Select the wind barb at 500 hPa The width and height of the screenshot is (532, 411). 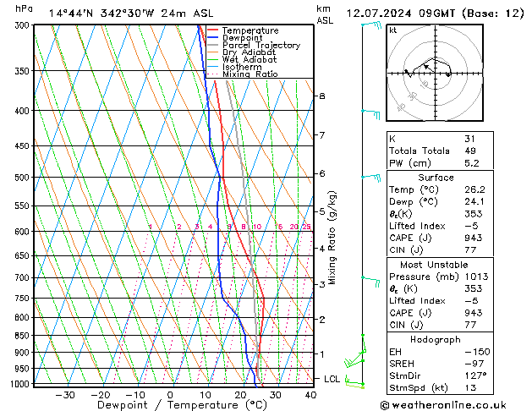click(369, 178)
